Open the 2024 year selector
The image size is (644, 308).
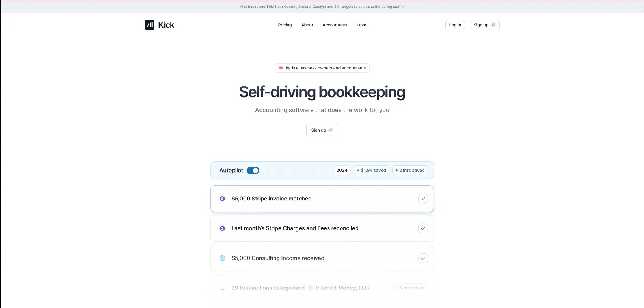(342, 171)
